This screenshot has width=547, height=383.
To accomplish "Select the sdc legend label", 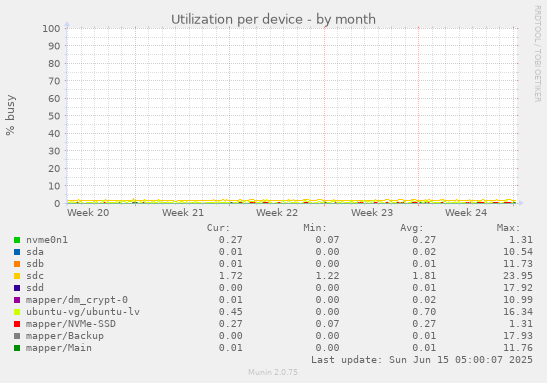I will tap(35, 276).
